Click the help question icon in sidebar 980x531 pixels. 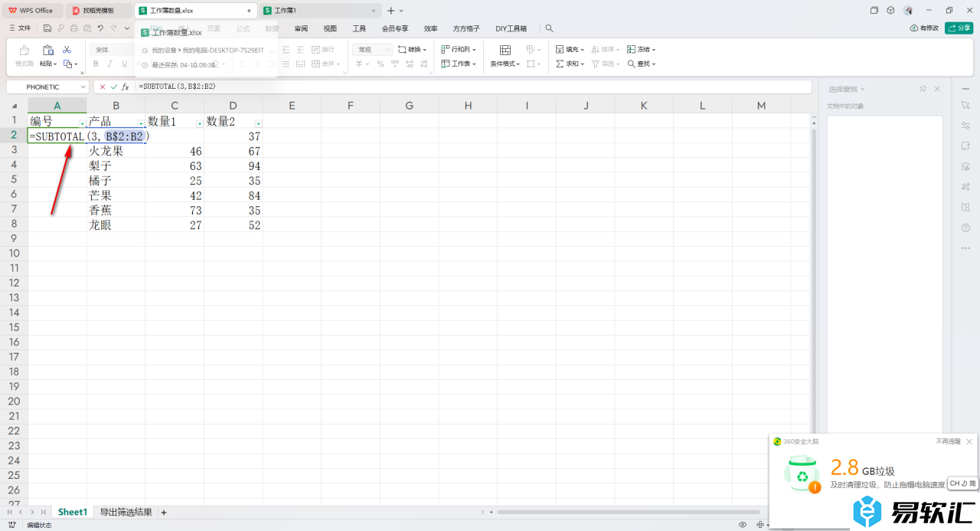tap(965, 228)
